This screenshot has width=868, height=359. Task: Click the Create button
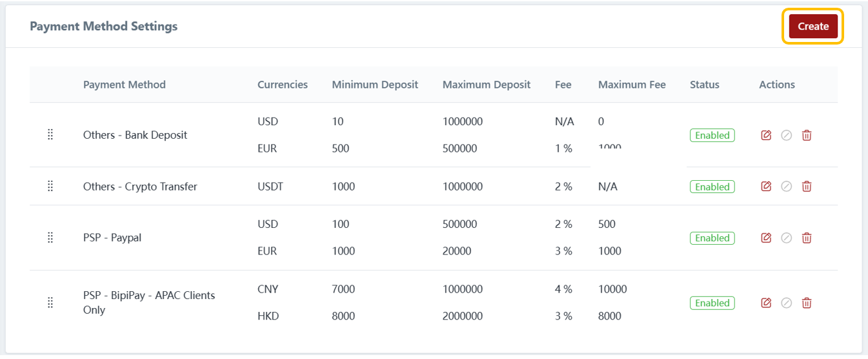(812, 26)
